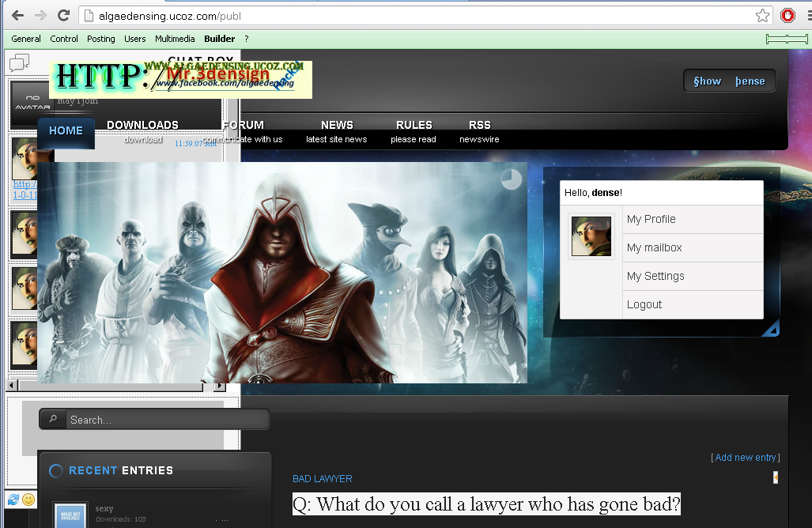Click the 'Downloads: 103' entry text

(121, 519)
